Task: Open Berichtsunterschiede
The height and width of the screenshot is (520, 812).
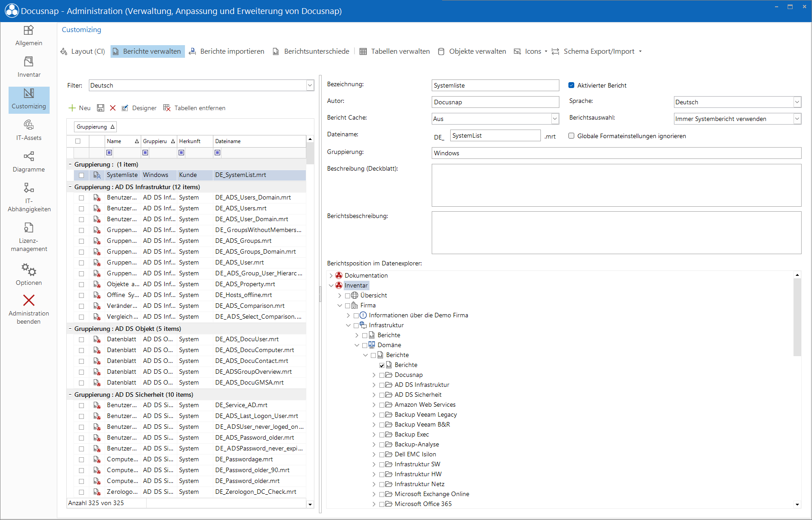Action: 311,51
